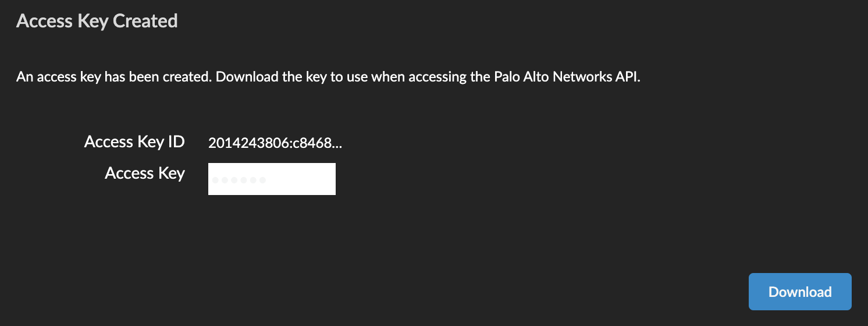Click the 2014243806:c8468... identifier text
The image size is (868, 326).
point(275,143)
